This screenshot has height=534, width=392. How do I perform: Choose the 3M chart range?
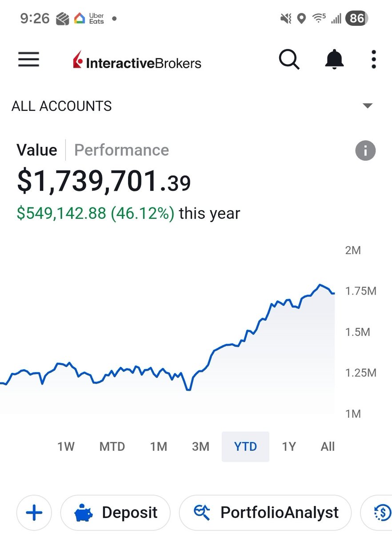pos(200,446)
